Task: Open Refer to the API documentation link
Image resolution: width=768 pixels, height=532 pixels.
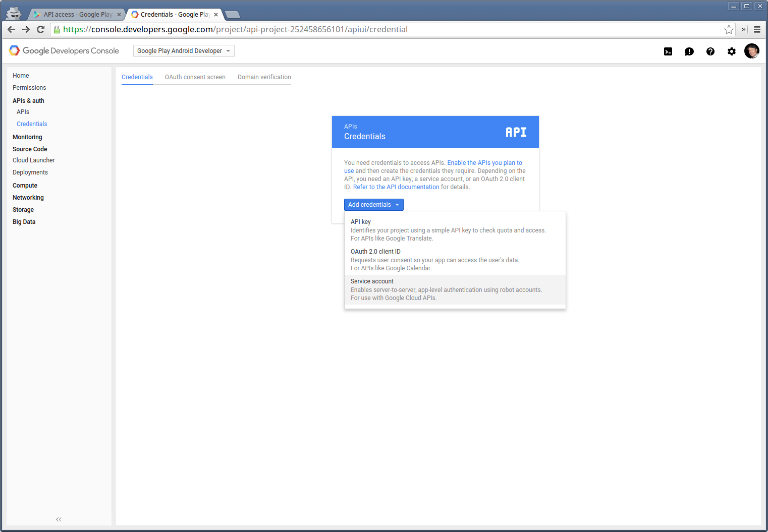Action: [x=396, y=187]
